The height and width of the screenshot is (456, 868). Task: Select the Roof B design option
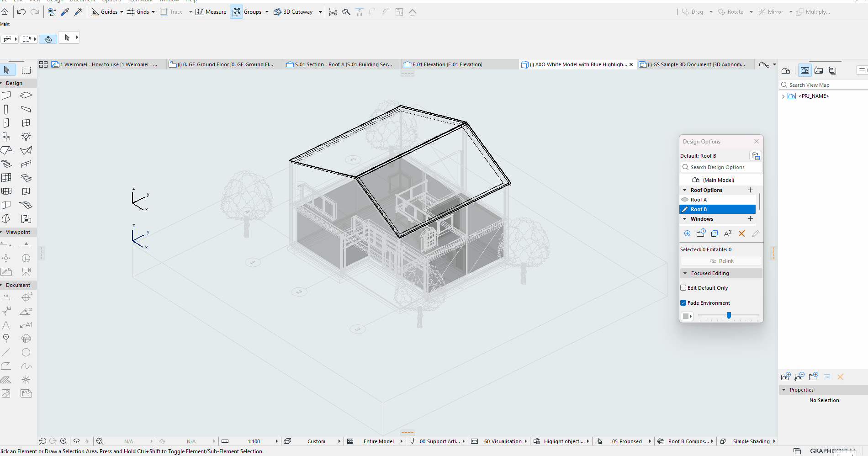tap(718, 209)
